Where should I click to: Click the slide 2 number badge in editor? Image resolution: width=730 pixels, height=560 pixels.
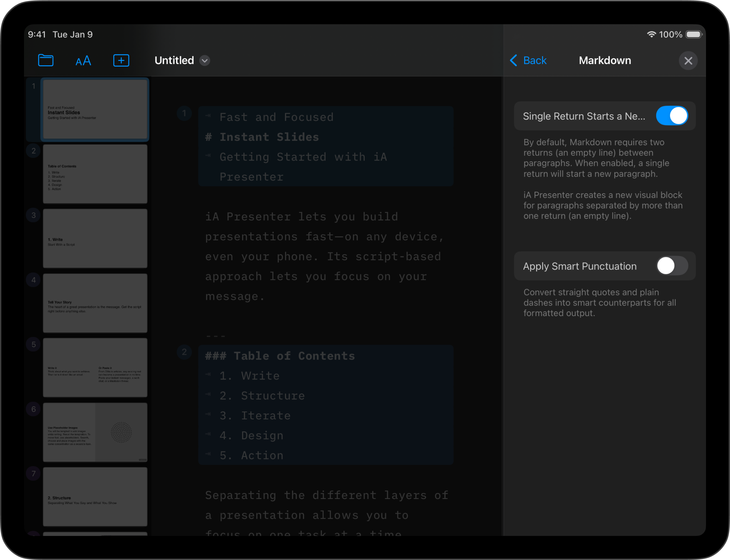point(184,352)
